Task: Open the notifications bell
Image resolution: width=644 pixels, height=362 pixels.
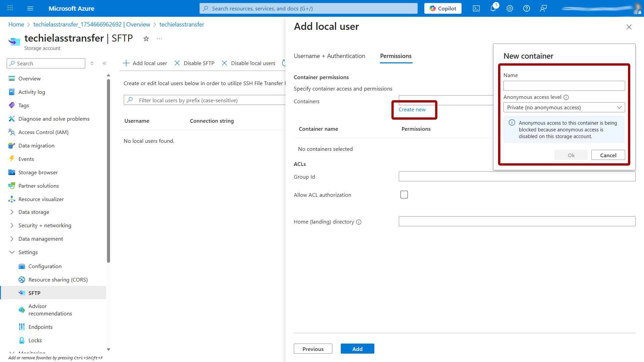Action: coord(493,8)
